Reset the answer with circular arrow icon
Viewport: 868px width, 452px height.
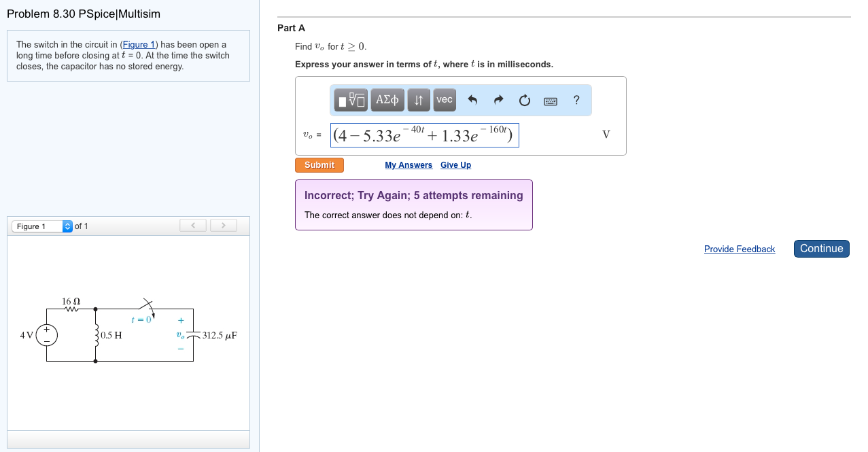[x=524, y=101]
